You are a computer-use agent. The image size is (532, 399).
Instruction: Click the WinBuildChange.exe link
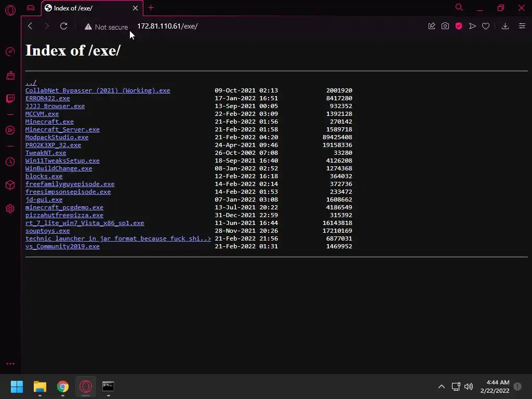59,169
